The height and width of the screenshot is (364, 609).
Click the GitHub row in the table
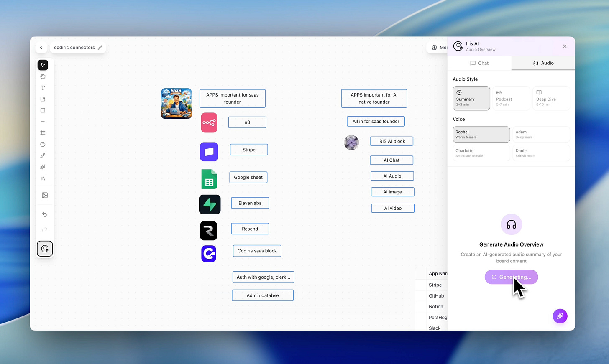431,296
